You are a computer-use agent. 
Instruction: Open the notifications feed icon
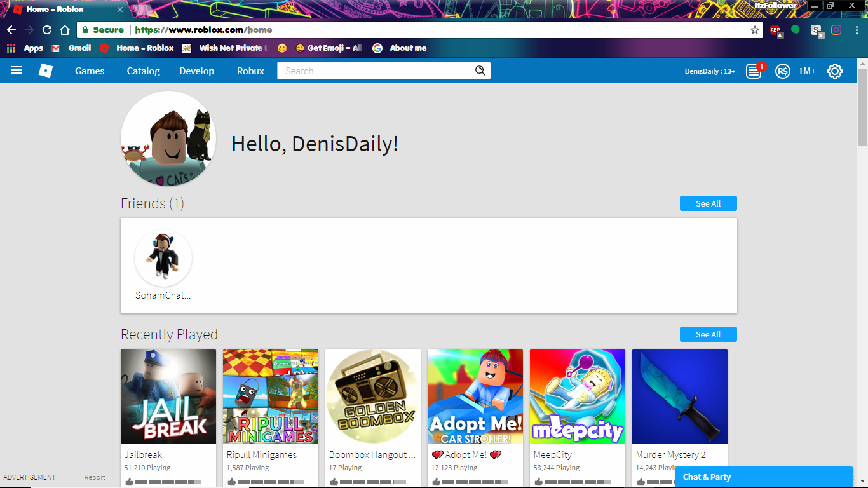[754, 71]
